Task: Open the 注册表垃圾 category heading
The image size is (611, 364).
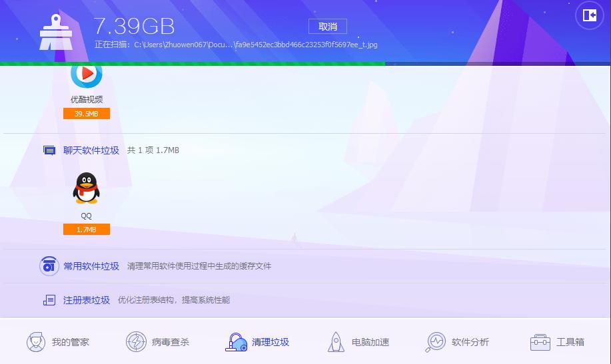Action: point(87,300)
